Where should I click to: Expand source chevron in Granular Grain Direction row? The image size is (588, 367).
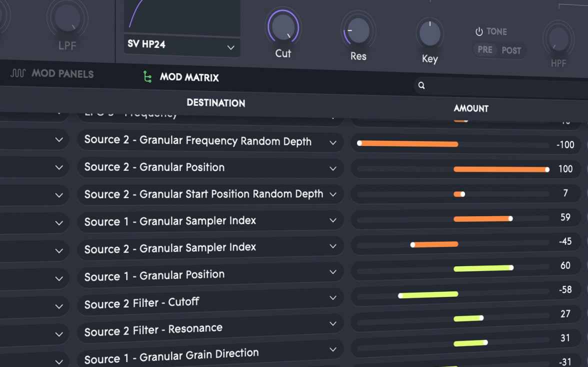(59, 362)
